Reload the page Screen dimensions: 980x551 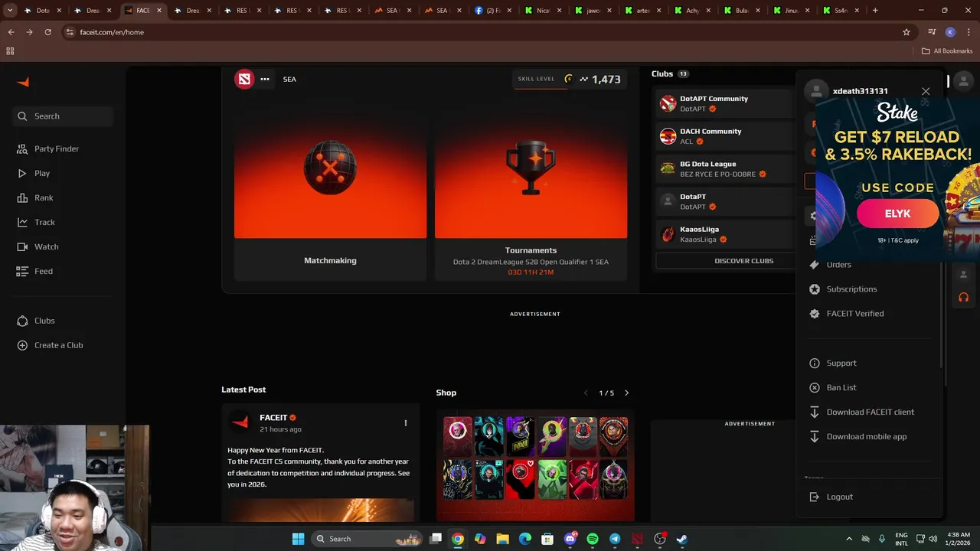tap(47, 32)
